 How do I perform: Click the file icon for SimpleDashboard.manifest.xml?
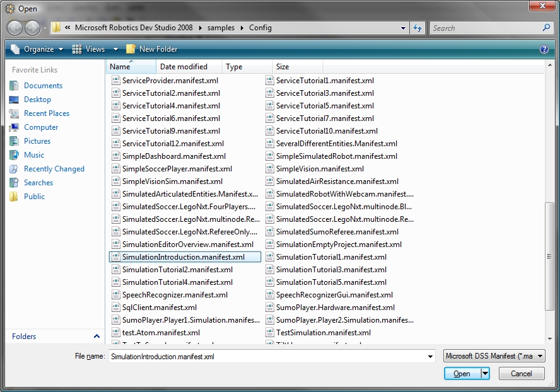tap(115, 156)
